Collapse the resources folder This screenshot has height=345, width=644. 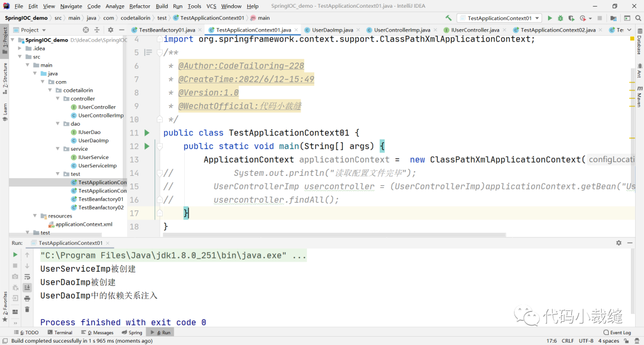coord(35,216)
